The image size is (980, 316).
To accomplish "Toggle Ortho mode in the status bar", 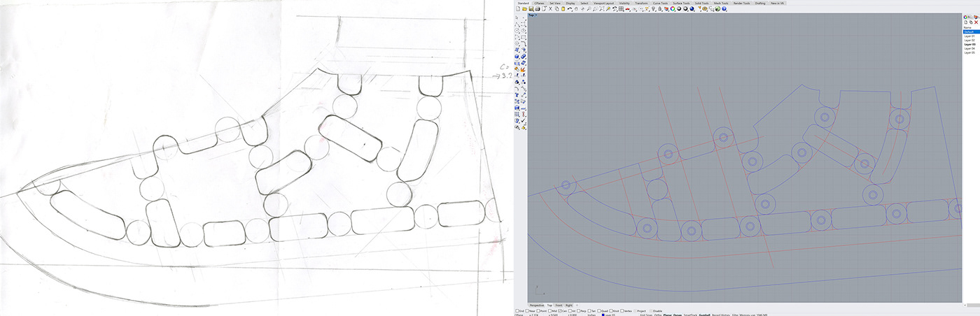I will (x=658, y=315).
